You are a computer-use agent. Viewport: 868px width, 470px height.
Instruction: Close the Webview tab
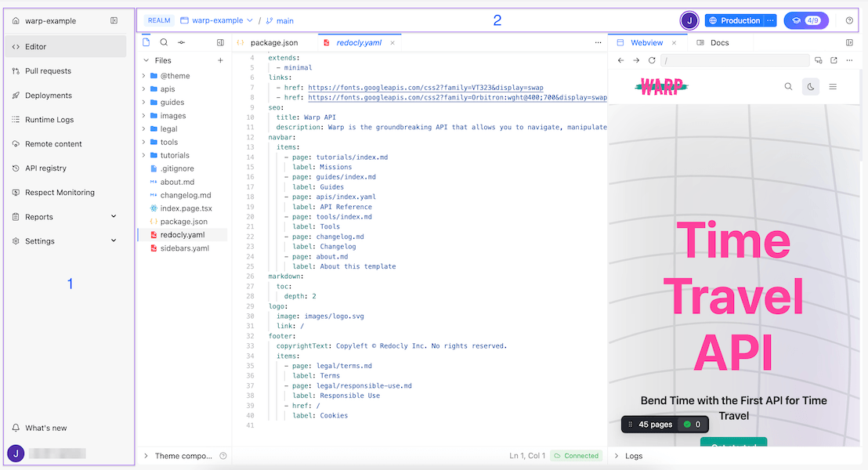(x=674, y=42)
